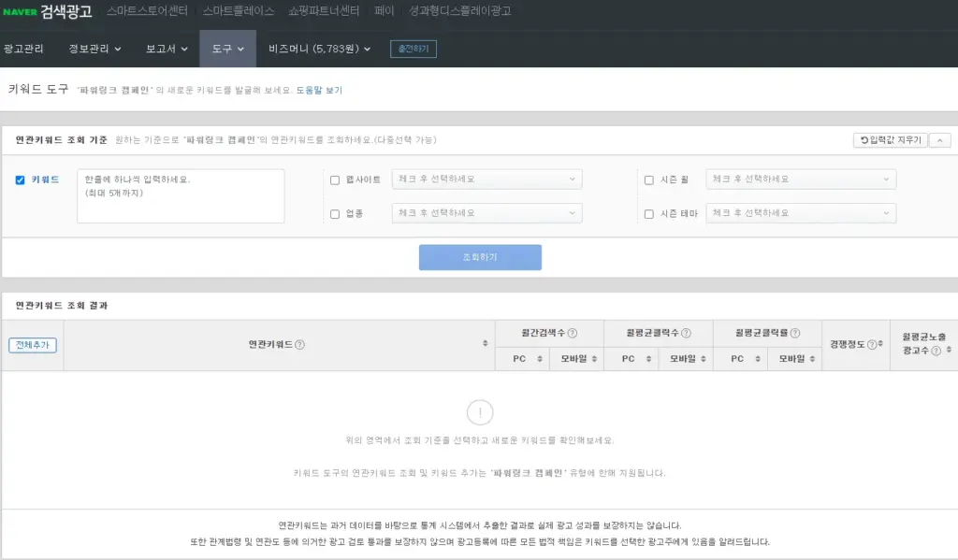Expand the 도구 menu

tap(228, 49)
